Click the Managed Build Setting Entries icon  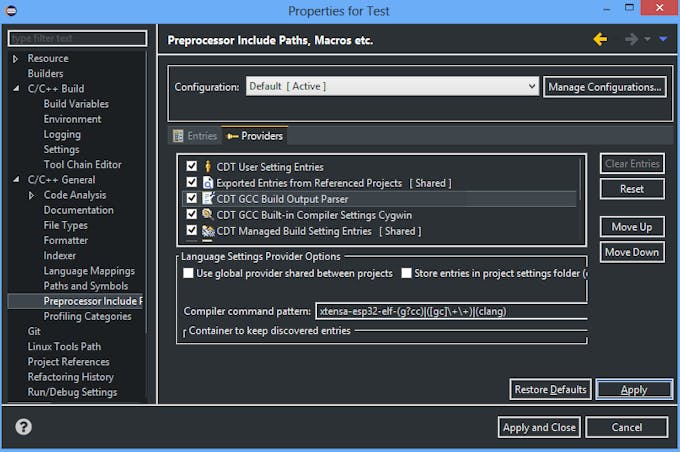tap(208, 230)
